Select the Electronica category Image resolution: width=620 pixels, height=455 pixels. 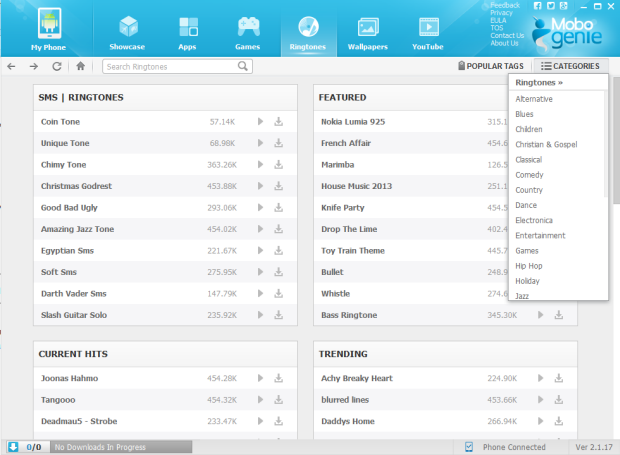(534, 221)
